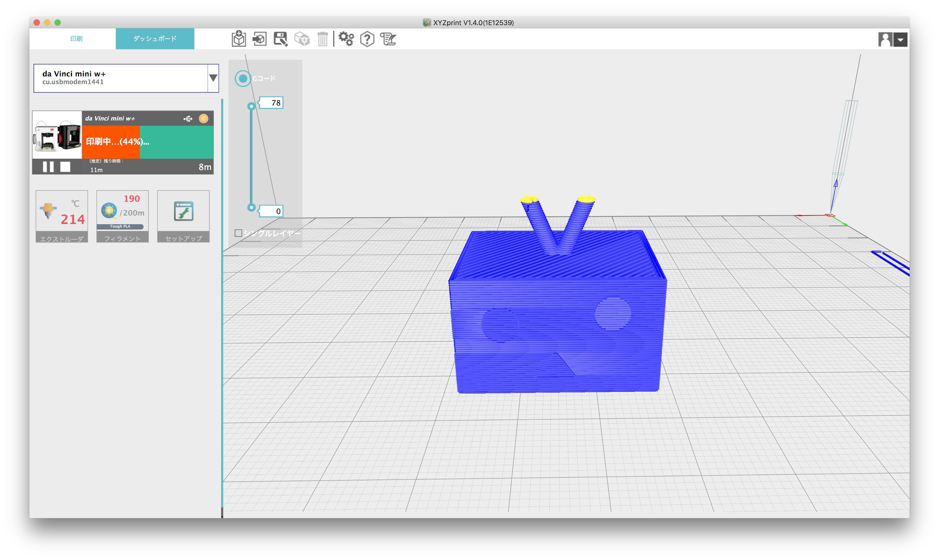
Task: Click the top layer number field showing 78
Action: click(x=272, y=103)
